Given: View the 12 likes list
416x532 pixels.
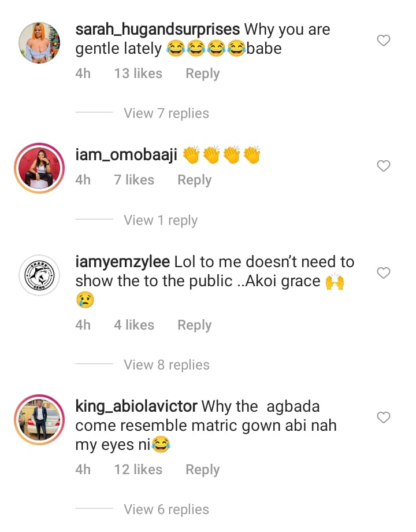Looking at the screenshot, I should (x=138, y=470).
